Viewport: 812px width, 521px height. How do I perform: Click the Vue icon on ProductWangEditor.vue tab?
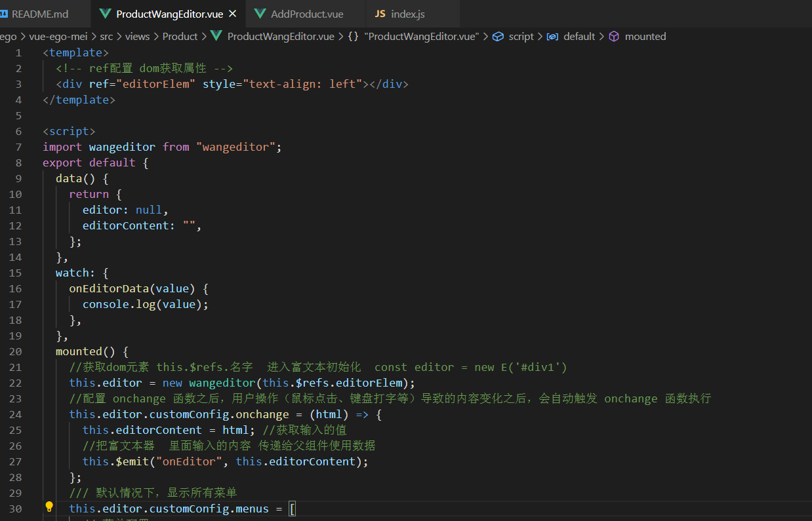105,12
